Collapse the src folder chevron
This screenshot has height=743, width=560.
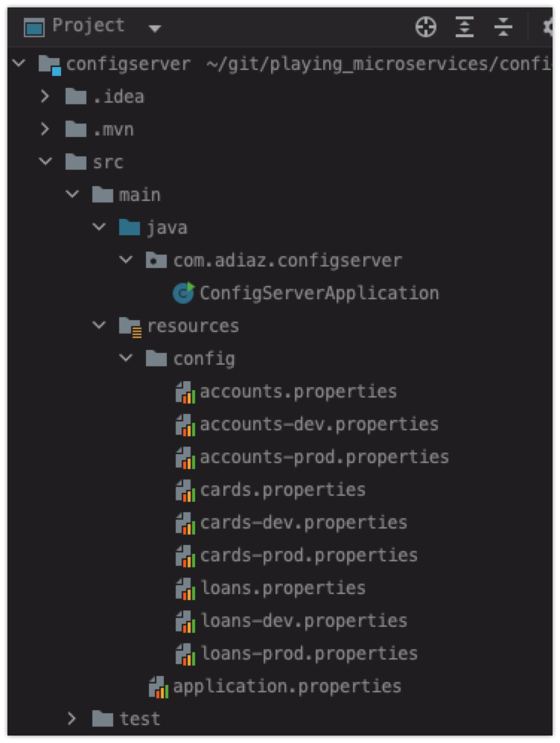pyautogui.click(x=45, y=162)
